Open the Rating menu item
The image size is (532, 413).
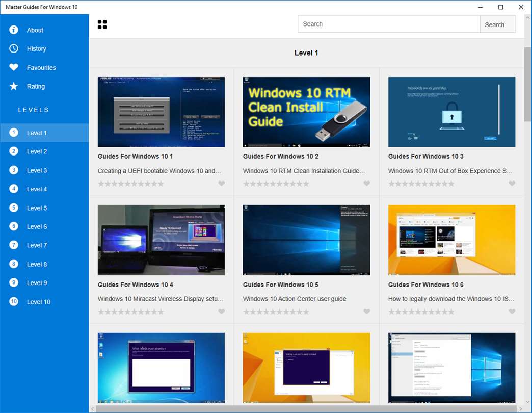[44, 86]
